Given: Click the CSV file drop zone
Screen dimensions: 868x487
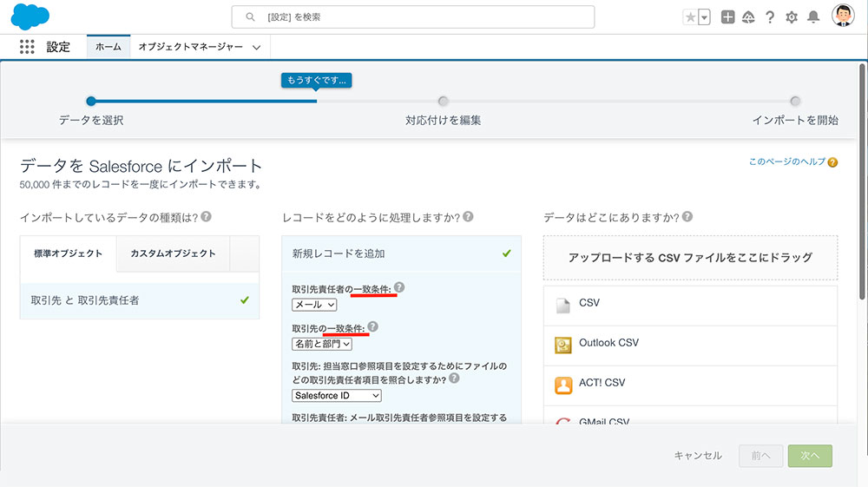Looking at the screenshot, I should [x=690, y=258].
